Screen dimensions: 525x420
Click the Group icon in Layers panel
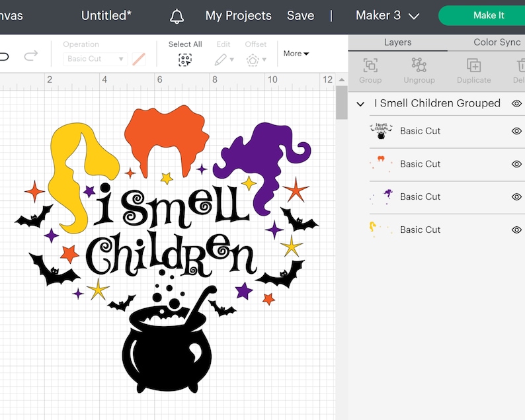[370, 65]
